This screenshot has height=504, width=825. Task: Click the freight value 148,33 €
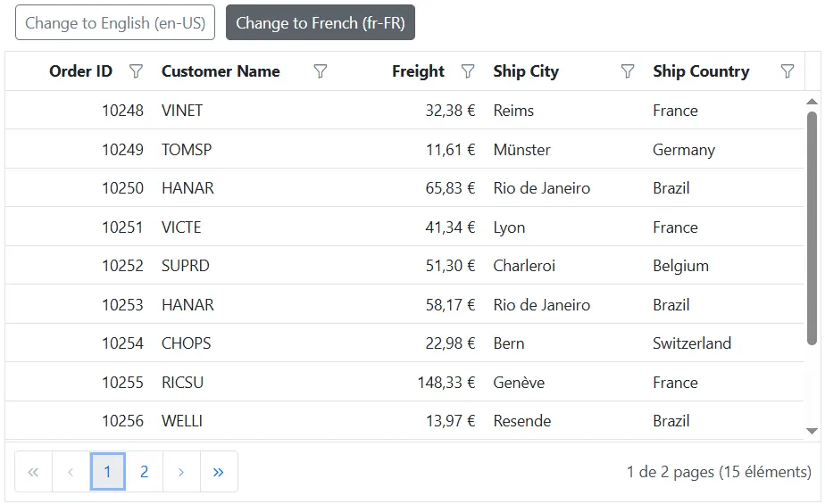(x=446, y=383)
